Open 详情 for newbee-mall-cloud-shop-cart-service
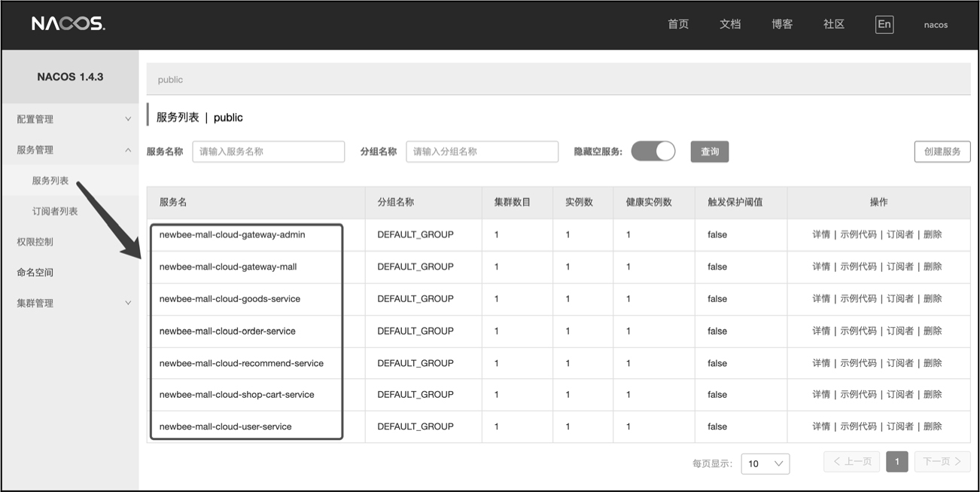The height and width of the screenshot is (492, 980). point(821,395)
